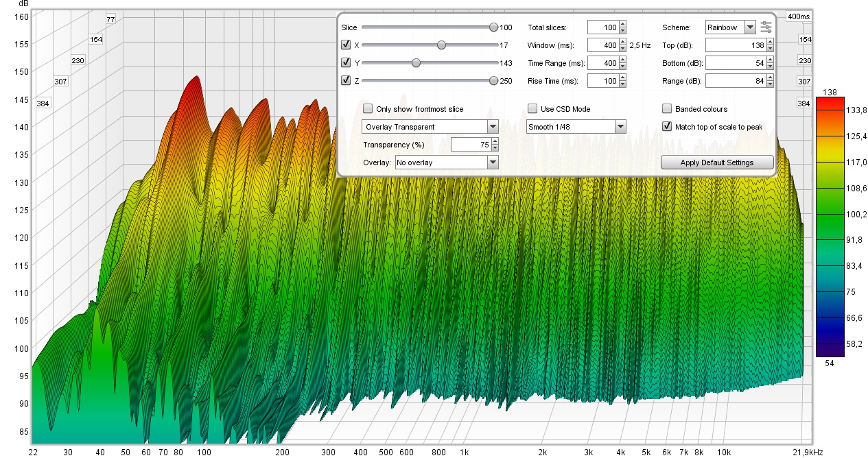
Task: Enable Only show frontmost slice
Action: 368,109
